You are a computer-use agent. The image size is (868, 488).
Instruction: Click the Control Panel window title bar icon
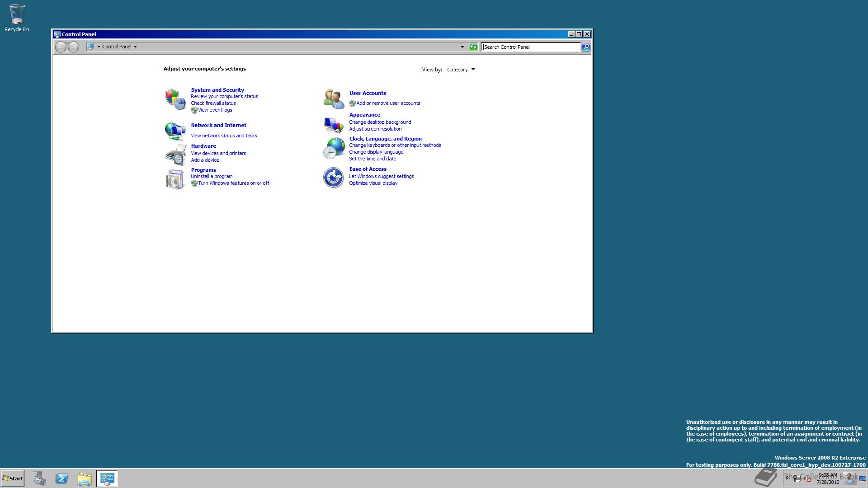coord(57,34)
